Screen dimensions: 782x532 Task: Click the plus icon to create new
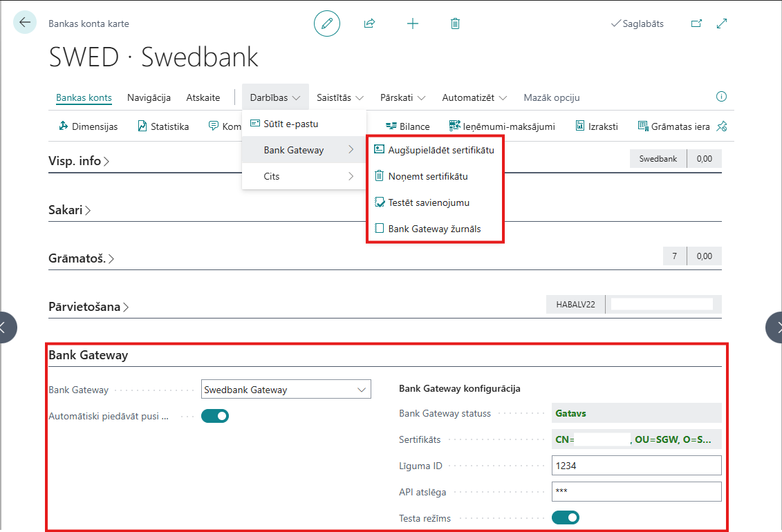pos(413,23)
